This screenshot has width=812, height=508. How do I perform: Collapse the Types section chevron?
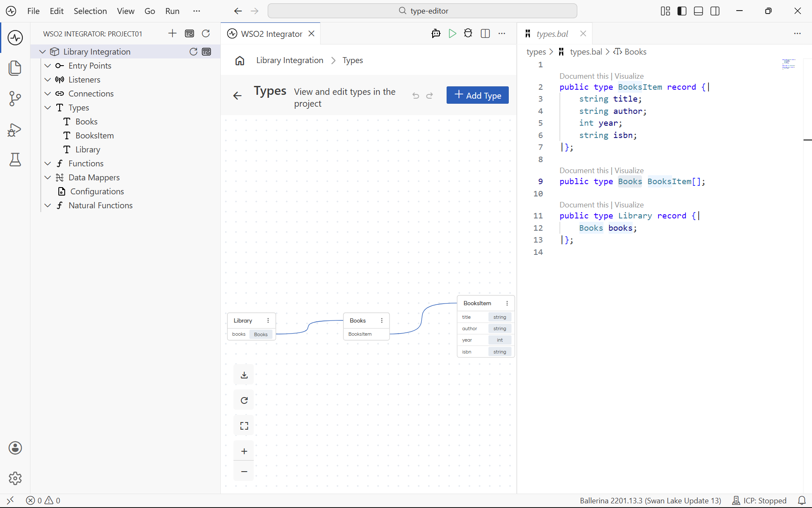pyautogui.click(x=48, y=108)
